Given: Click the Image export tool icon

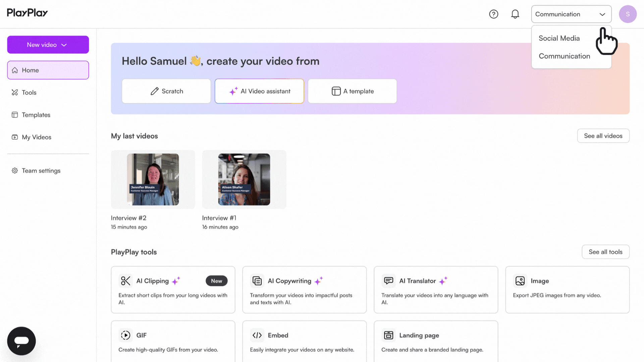Looking at the screenshot, I should pos(520,281).
